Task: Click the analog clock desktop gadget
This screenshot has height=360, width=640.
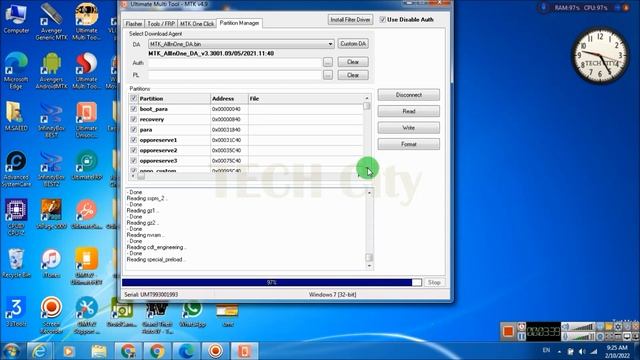Action: click(600, 56)
